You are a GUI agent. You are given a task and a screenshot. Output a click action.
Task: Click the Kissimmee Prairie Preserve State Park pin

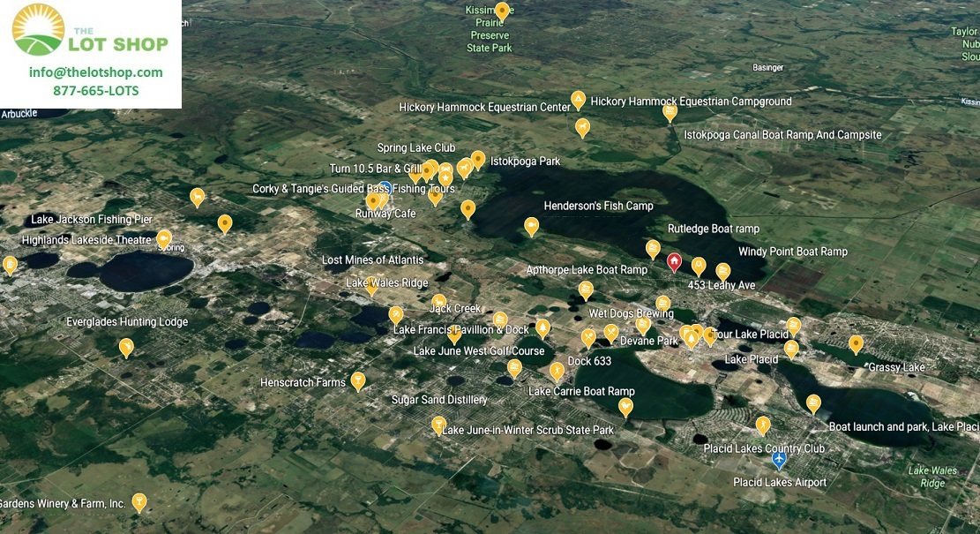[x=502, y=11]
